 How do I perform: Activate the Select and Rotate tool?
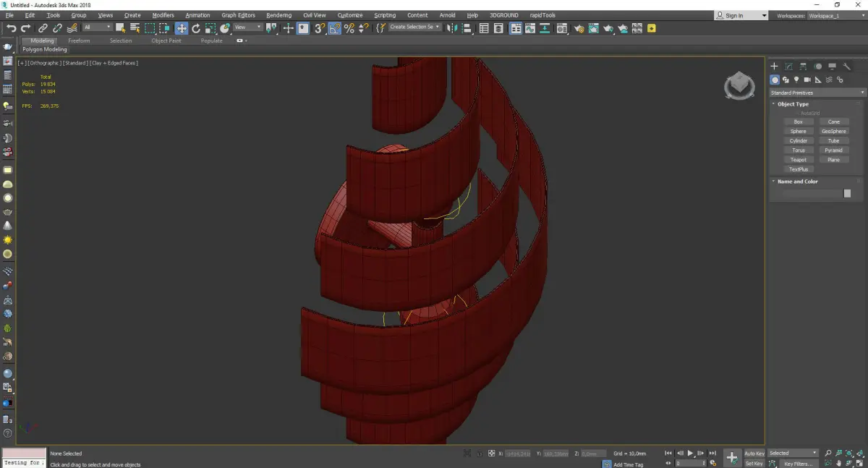pos(196,28)
